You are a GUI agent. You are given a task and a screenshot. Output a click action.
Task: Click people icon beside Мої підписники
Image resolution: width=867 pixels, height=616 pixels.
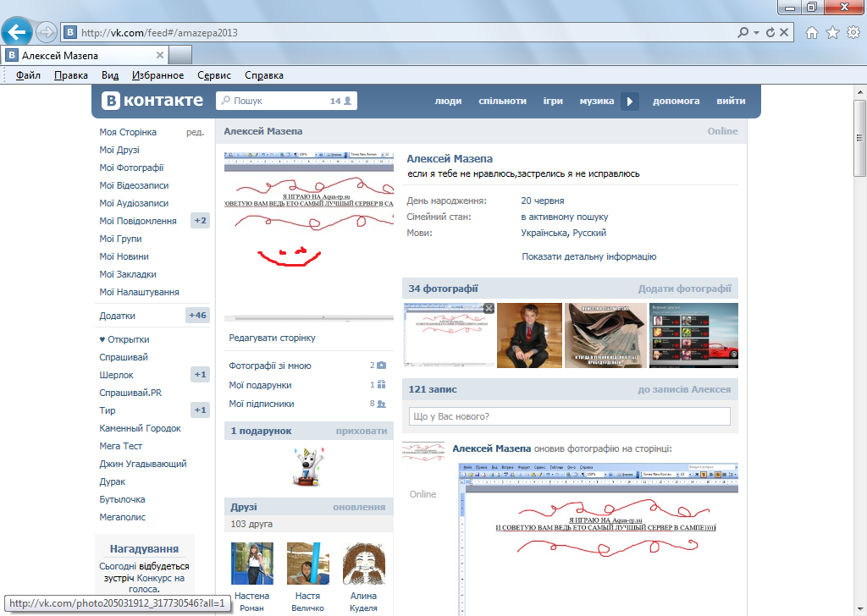click(x=381, y=404)
